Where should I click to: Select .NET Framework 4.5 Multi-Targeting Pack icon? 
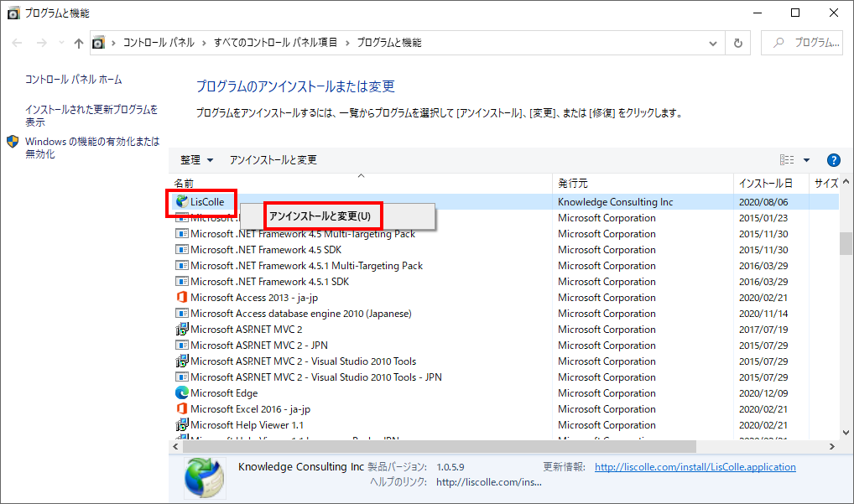pyautogui.click(x=181, y=233)
